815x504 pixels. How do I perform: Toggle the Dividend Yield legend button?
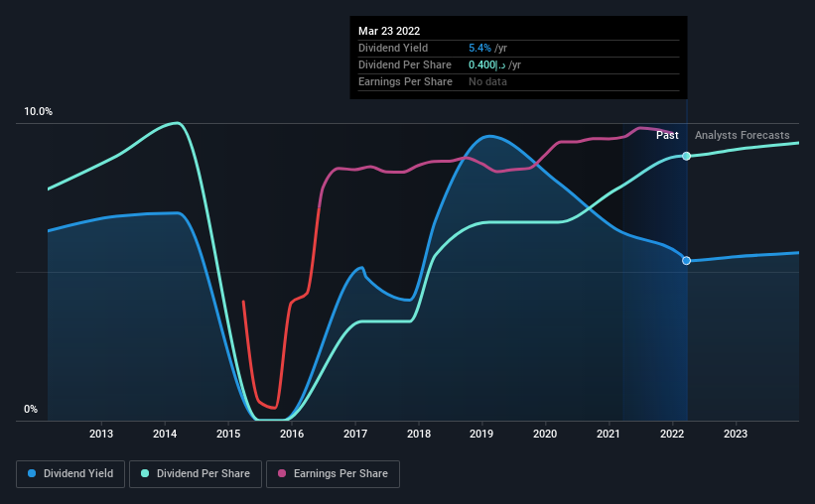click(x=70, y=474)
